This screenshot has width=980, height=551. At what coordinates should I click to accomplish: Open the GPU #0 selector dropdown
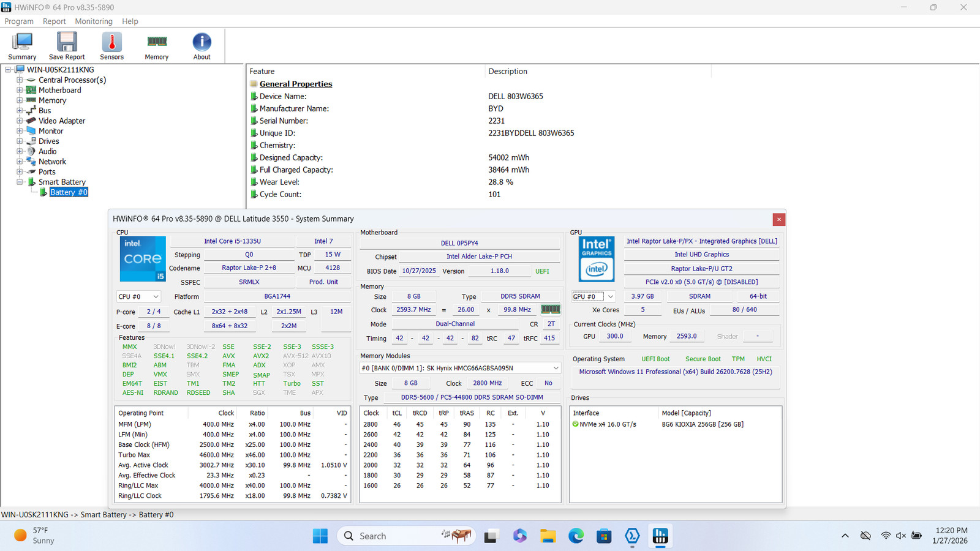[x=594, y=296]
